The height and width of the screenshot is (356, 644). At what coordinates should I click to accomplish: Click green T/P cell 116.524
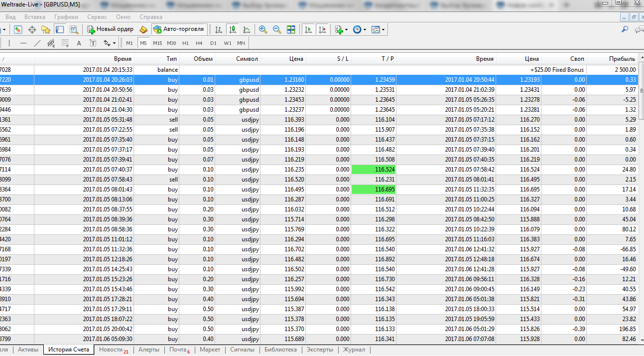374,170
